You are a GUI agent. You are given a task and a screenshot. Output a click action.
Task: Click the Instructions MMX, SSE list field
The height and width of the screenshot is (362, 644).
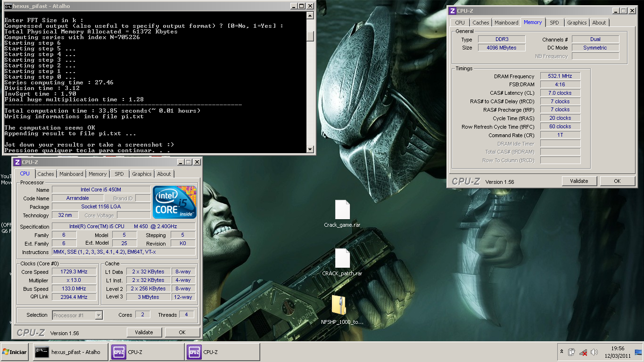coord(124,252)
